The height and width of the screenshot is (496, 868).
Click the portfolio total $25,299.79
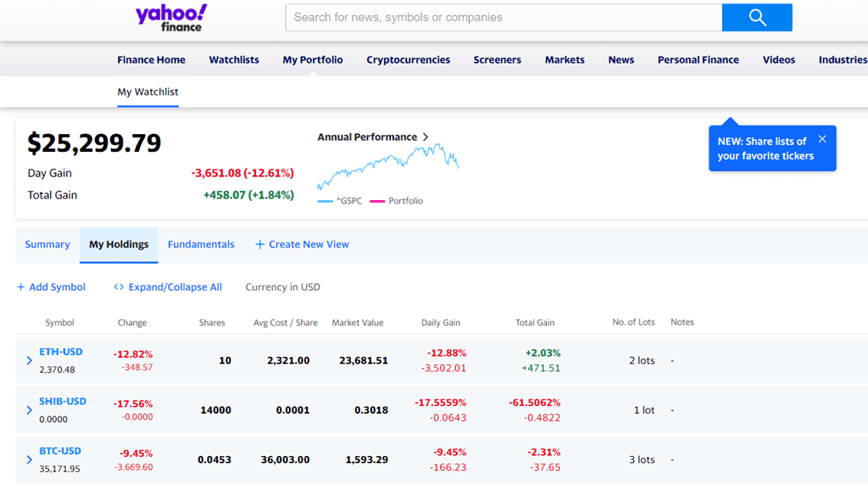(x=94, y=142)
